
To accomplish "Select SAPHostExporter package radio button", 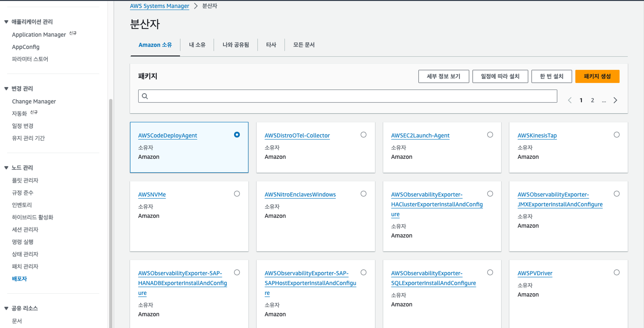I will (364, 273).
